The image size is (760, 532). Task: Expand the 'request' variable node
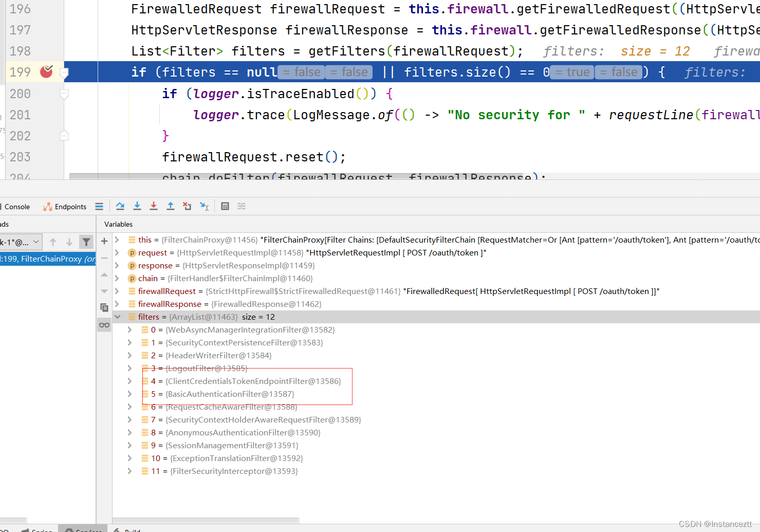pyautogui.click(x=117, y=252)
